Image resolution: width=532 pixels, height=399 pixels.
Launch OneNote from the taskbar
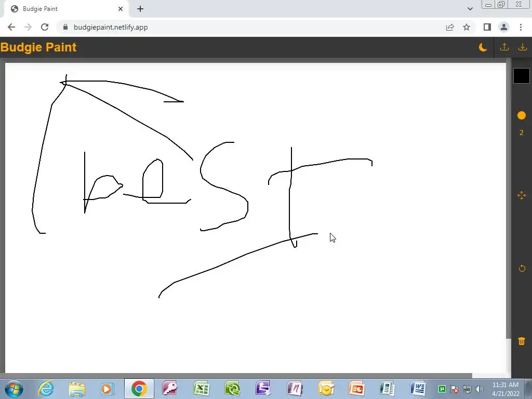[294, 389]
